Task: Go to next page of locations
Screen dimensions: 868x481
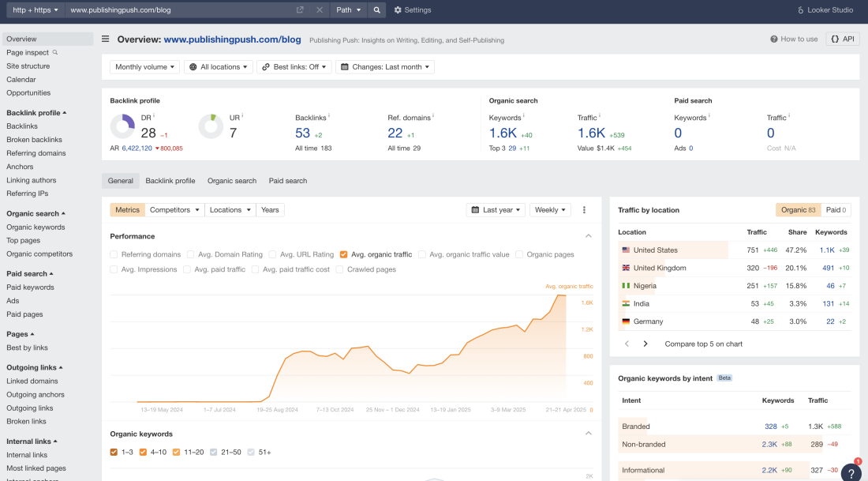Action: (645, 344)
